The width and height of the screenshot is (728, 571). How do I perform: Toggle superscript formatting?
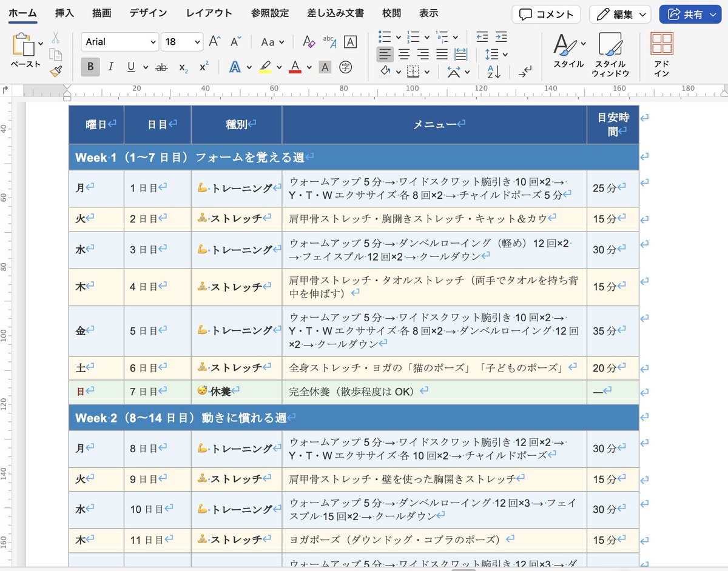click(x=204, y=67)
